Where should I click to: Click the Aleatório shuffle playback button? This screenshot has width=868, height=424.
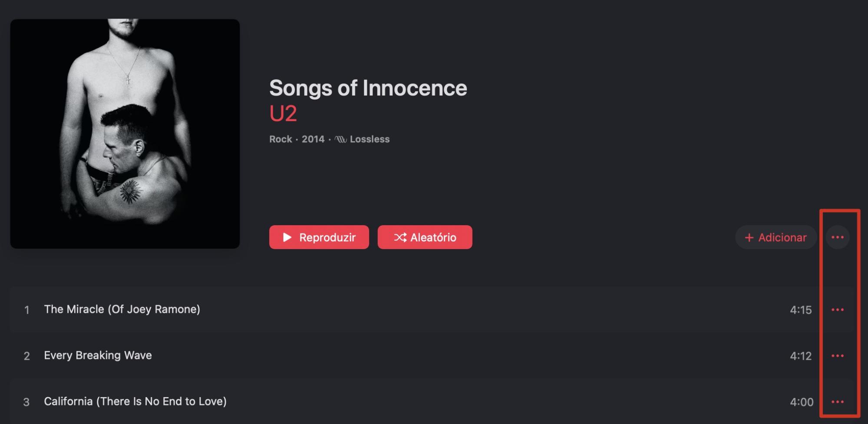425,237
